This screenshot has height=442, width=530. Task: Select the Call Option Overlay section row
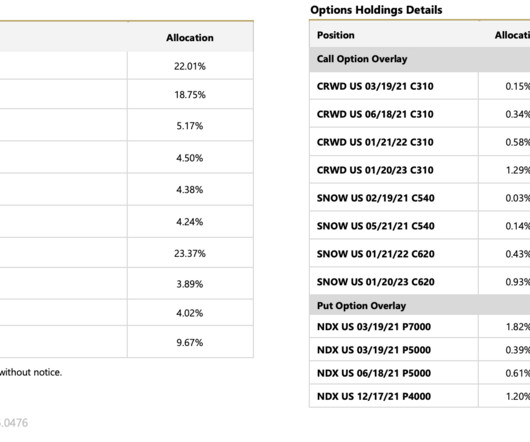[419, 59]
